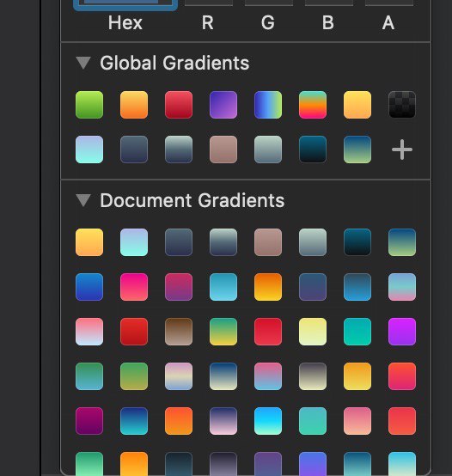The image size is (452, 476).
Task: Pick the lime green gradient in Global Gradients
Action: (x=89, y=105)
